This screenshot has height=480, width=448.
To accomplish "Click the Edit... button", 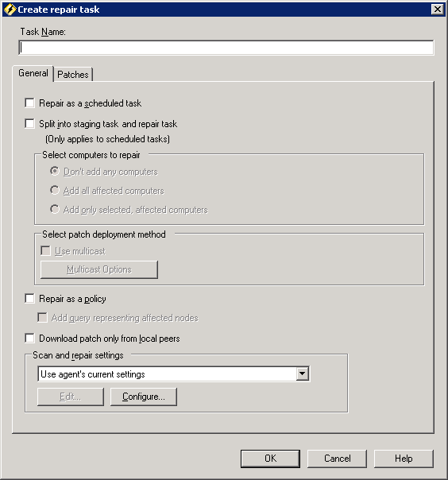I will click(x=71, y=397).
